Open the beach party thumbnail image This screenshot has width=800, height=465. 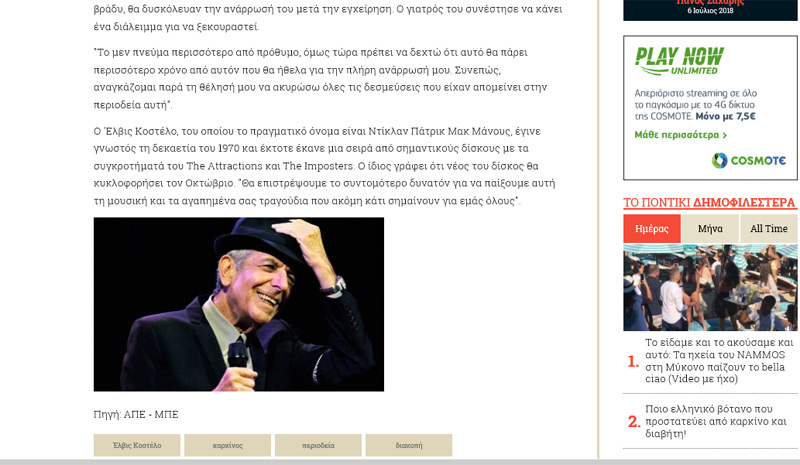point(710,288)
